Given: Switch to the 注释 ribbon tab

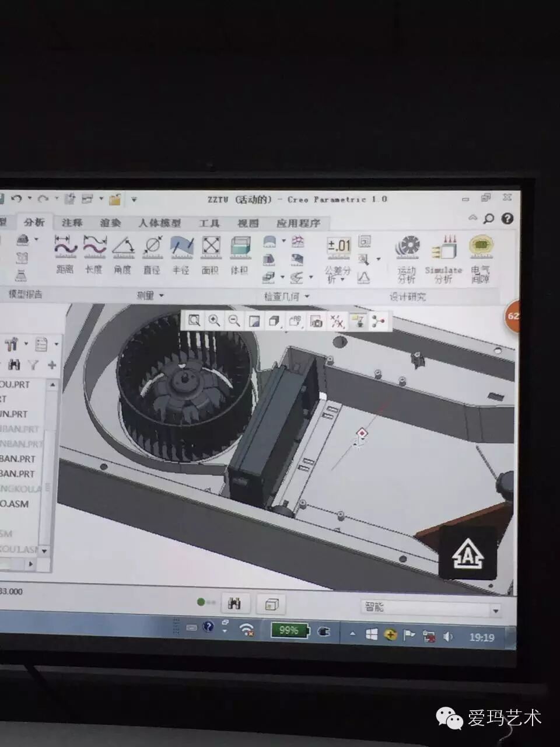Looking at the screenshot, I should (x=72, y=222).
